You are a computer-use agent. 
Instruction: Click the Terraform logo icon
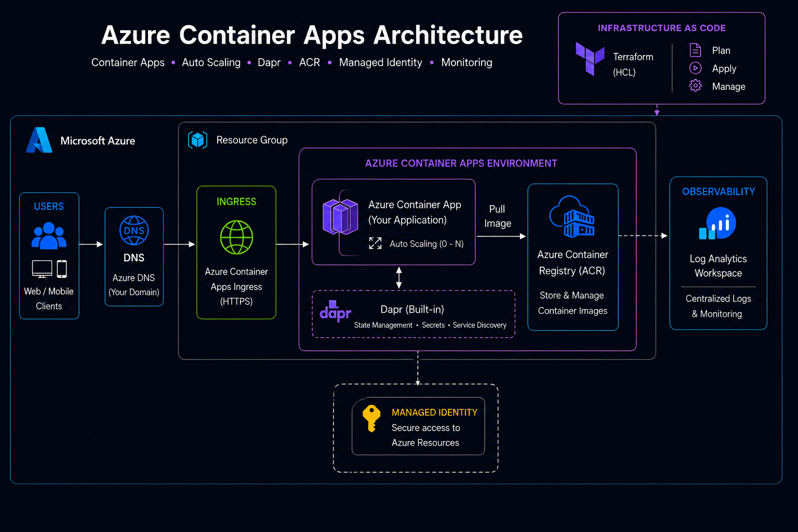point(590,59)
